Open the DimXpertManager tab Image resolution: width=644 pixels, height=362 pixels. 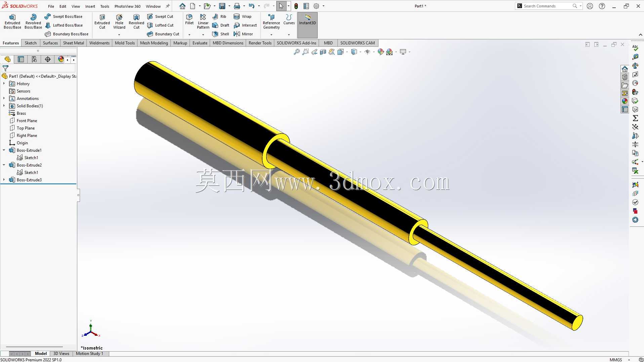[48, 60]
